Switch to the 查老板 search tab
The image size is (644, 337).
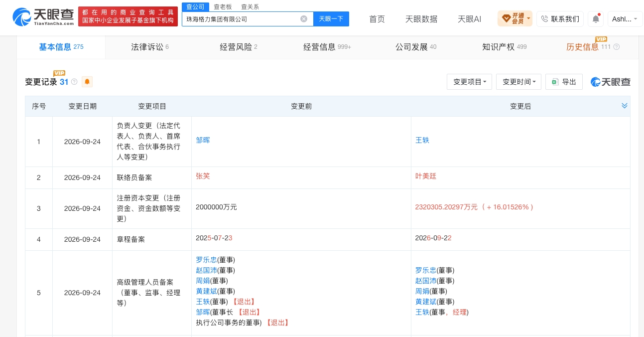point(223,7)
